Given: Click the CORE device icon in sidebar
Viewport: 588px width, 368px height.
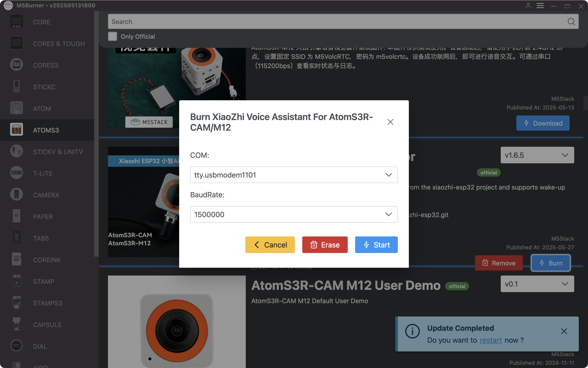Looking at the screenshot, I should point(17,22).
